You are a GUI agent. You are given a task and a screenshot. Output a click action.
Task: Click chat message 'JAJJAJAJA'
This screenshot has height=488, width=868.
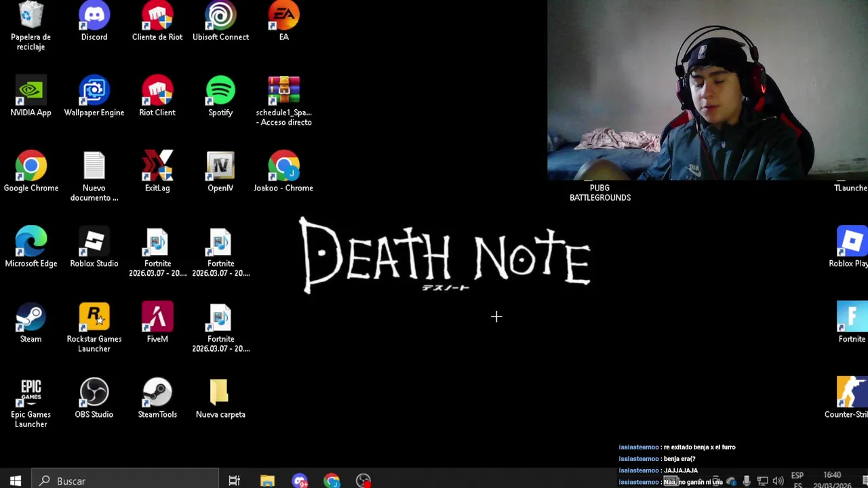click(x=681, y=470)
